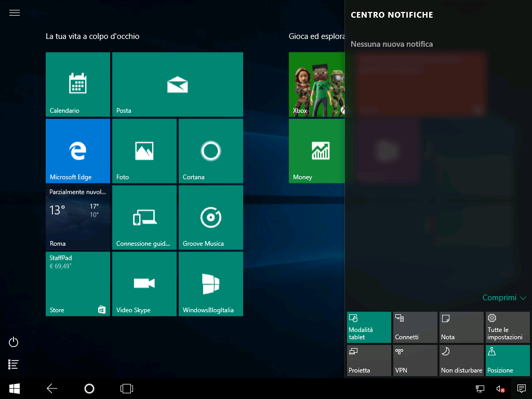Image resolution: width=532 pixels, height=399 pixels.
Task: Open the WindowsBlogItalia tile
Action: [x=211, y=284]
